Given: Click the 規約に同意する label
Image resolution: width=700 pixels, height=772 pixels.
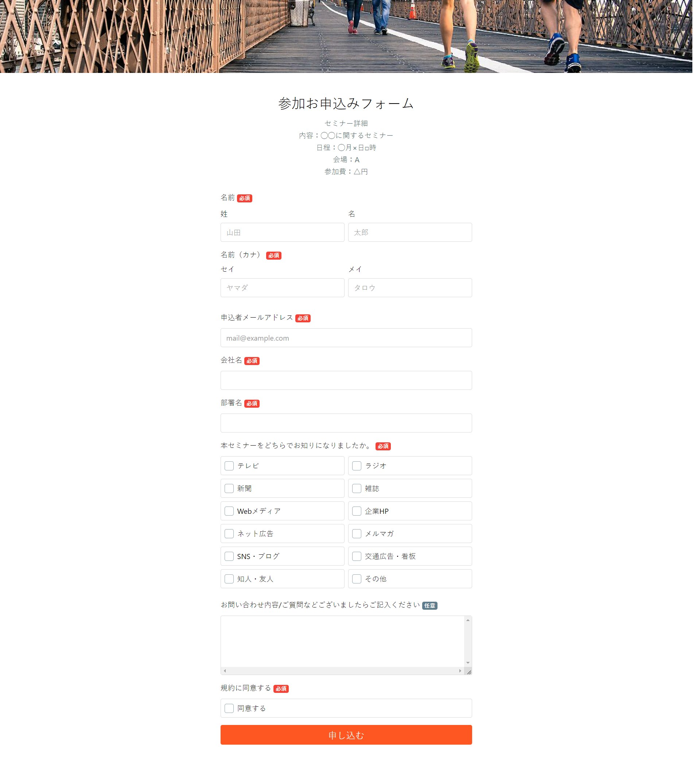Looking at the screenshot, I should click(245, 688).
